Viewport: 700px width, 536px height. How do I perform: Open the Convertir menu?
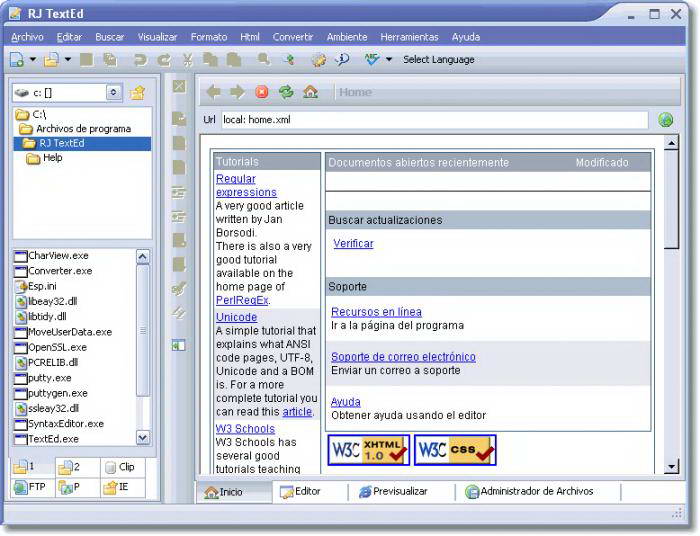pos(293,37)
